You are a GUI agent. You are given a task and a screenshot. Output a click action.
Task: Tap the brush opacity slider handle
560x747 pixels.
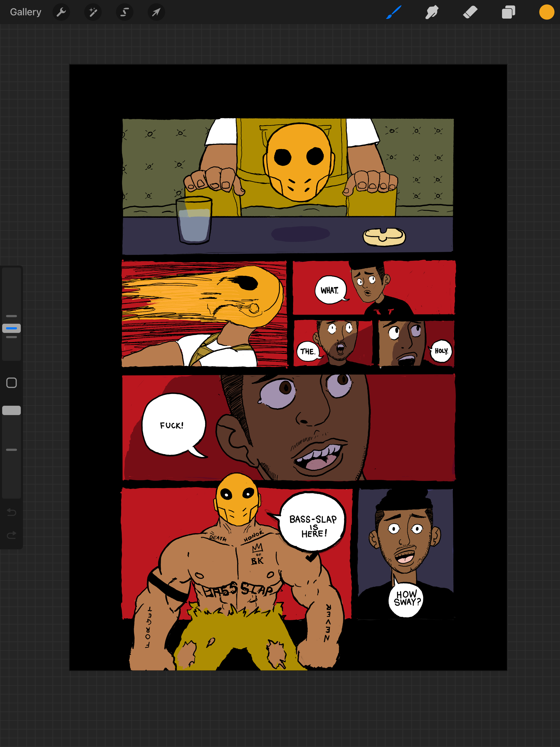(11, 410)
